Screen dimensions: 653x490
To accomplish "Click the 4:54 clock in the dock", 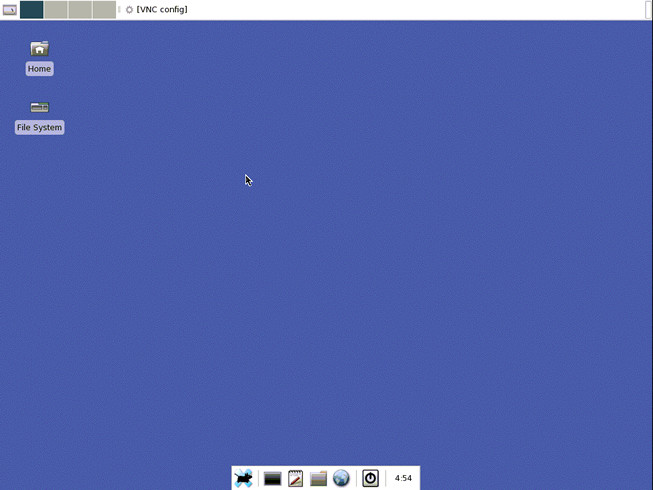I will [403, 479].
